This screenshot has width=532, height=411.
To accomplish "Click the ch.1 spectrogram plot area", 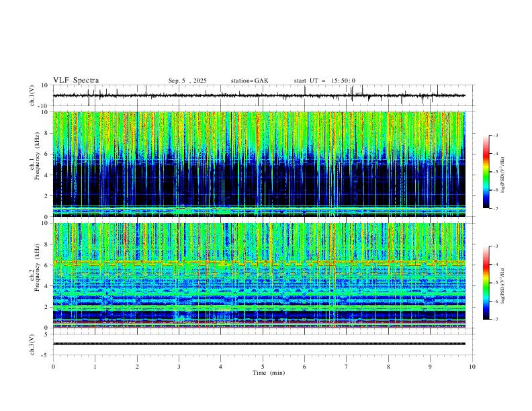I will (259, 164).
